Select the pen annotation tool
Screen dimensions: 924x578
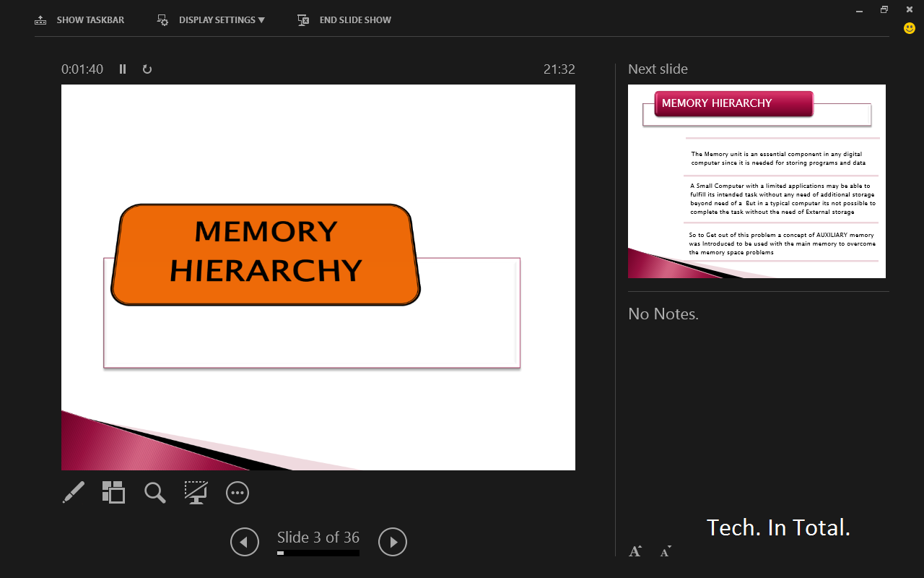pyautogui.click(x=72, y=493)
